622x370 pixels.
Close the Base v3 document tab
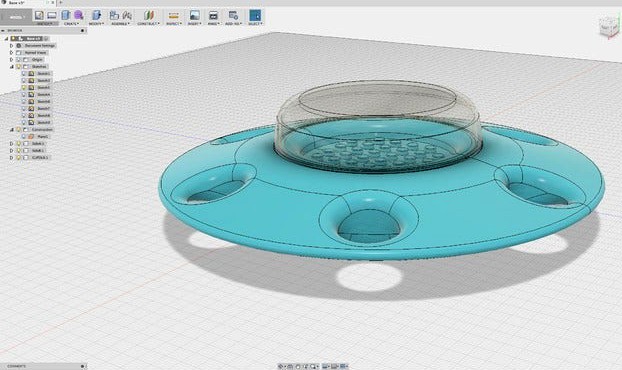(x=53, y=2)
